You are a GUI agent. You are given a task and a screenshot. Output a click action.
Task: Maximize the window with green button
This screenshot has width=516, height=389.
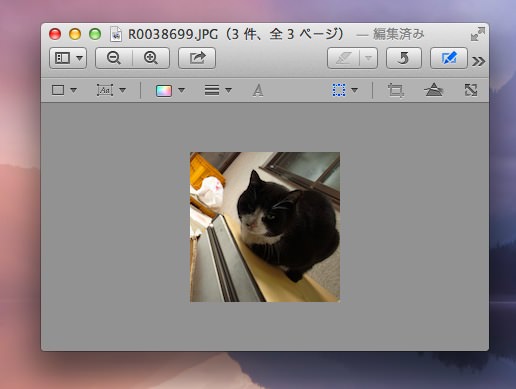click(95, 34)
